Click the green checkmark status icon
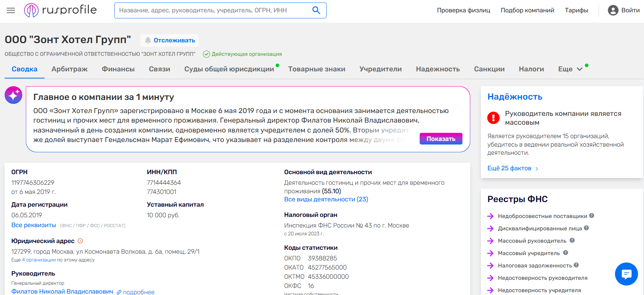 (206, 54)
